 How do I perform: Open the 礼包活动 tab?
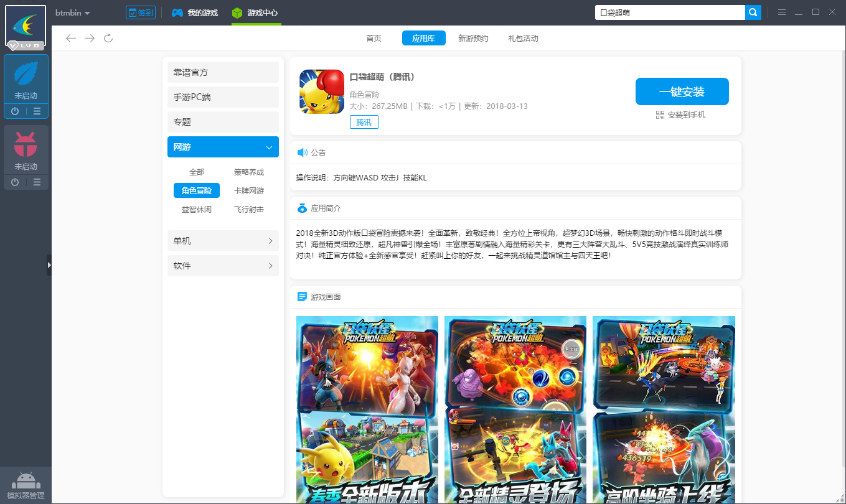click(523, 39)
